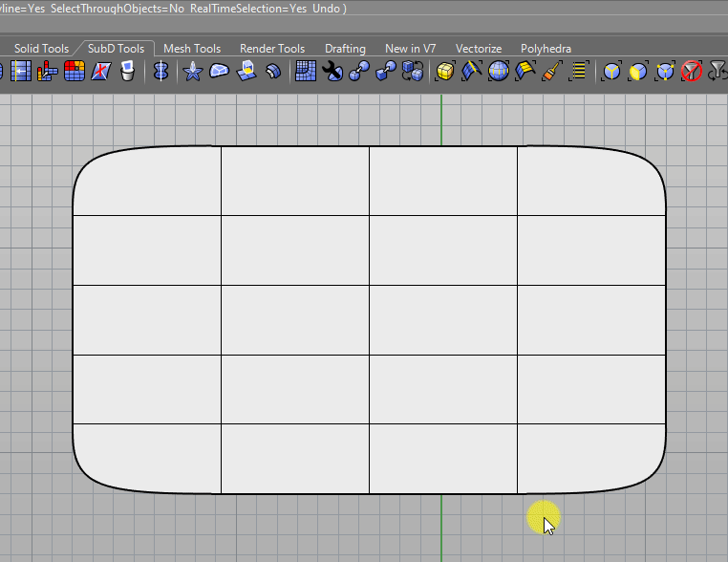
Task: Open the QuadRemesh grid icon
Action: tap(306, 71)
